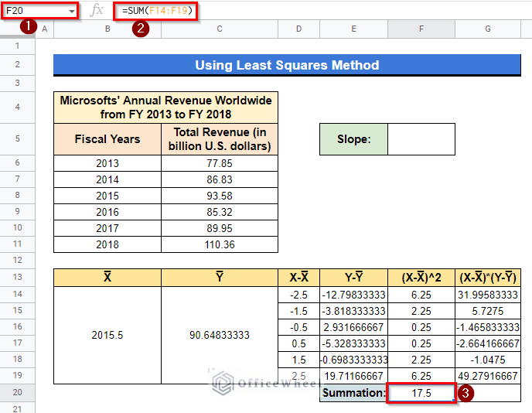Select the X-X̄ cell with 0.5 in row 17
Image resolution: width=532 pixels, height=413 pixels.
pos(298,343)
